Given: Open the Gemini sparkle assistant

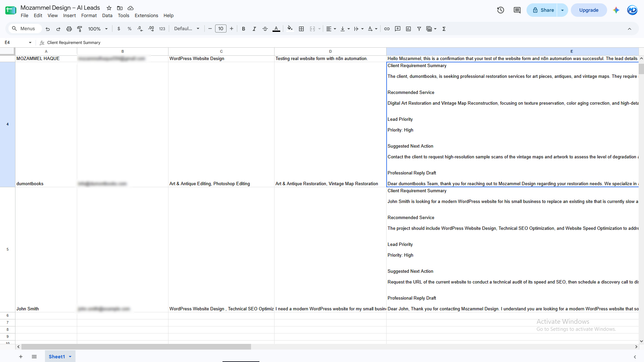Looking at the screenshot, I should [616, 10].
